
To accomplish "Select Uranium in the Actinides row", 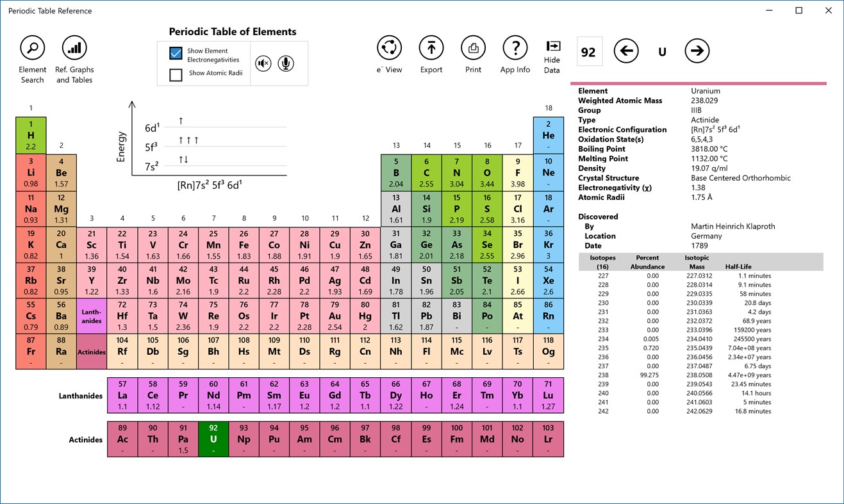I will pyautogui.click(x=213, y=439).
